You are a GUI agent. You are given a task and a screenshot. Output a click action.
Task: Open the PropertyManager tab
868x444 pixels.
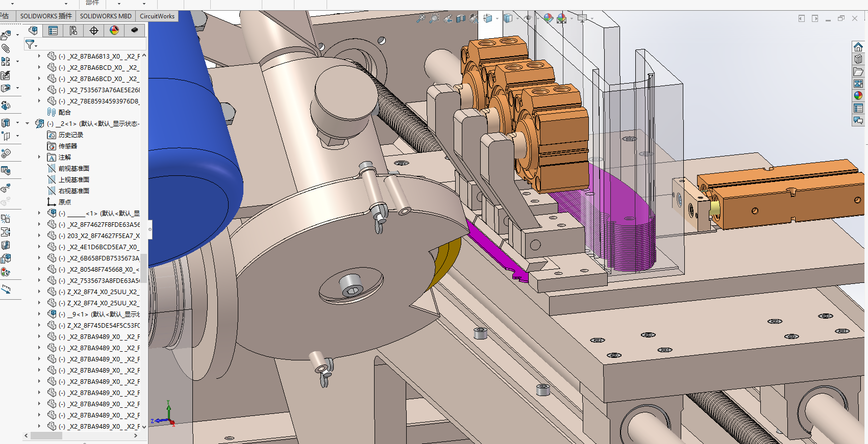(x=53, y=31)
